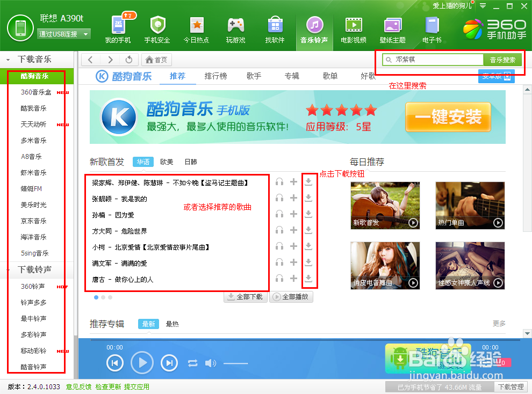The image size is (532, 394).
Task: Open the 新歌首发 playlist thumbnail
Action: click(x=385, y=205)
